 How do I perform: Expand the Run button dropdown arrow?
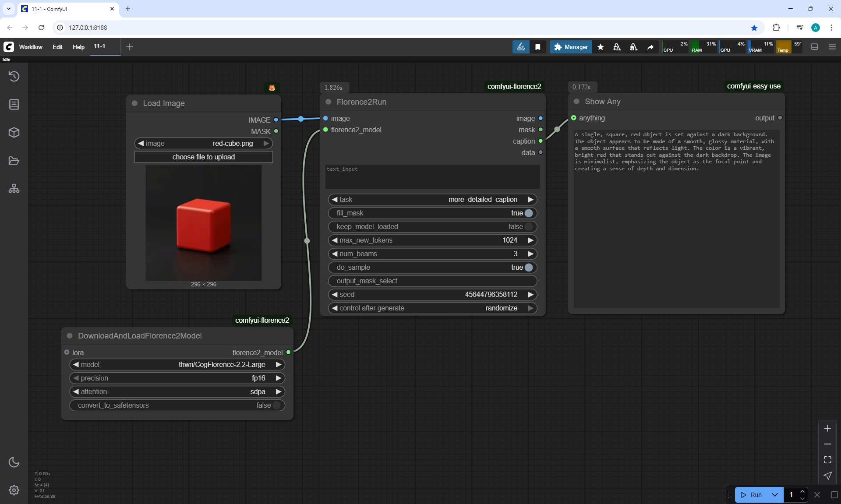774,495
